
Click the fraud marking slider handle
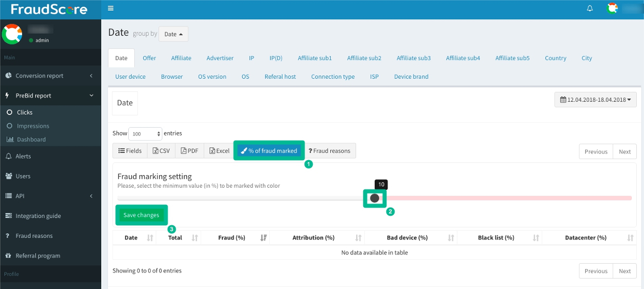[374, 198]
